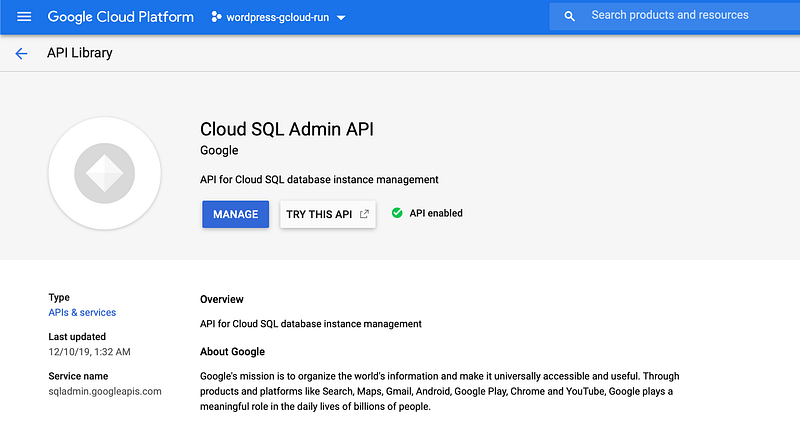
Task: Select the sqladmin.googleapis.com service name
Action: pos(105,391)
